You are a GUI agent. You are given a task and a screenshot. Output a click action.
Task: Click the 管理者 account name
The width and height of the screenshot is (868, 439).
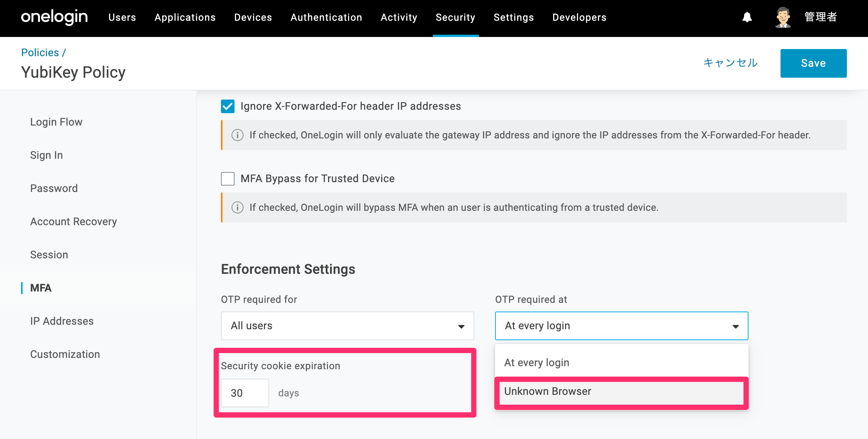point(821,17)
